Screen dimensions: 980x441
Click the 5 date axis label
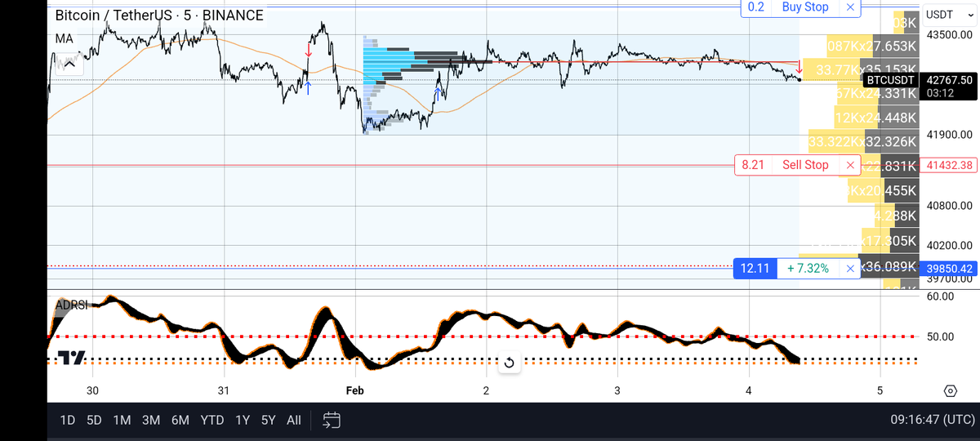[880, 390]
